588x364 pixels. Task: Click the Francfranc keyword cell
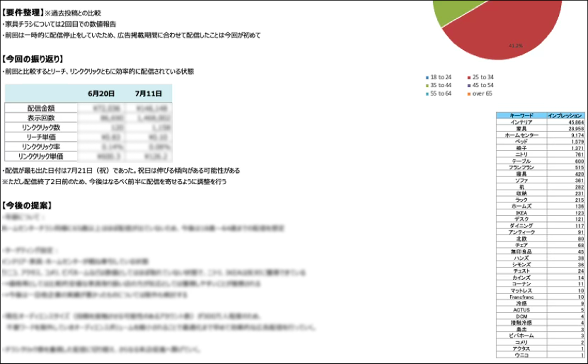pos(521,297)
